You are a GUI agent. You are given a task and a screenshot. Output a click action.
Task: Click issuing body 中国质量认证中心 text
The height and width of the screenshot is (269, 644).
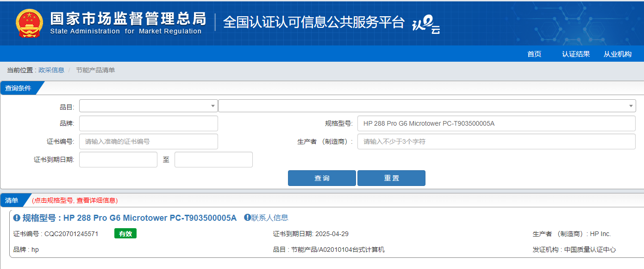tap(590, 250)
